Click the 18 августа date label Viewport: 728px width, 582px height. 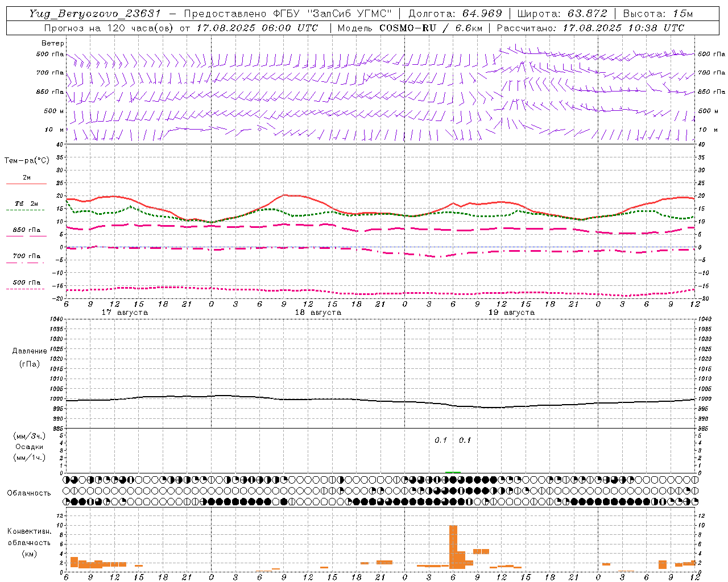[x=318, y=313]
